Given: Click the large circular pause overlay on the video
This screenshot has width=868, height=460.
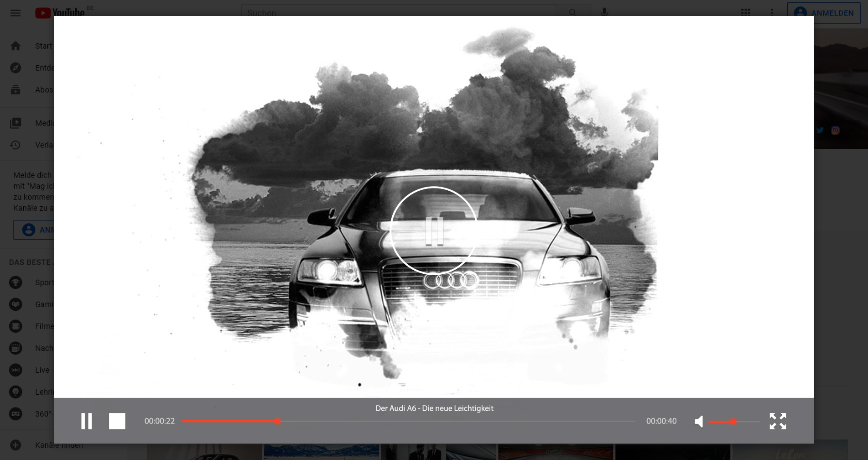Looking at the screenshot, I should [434, 230].
